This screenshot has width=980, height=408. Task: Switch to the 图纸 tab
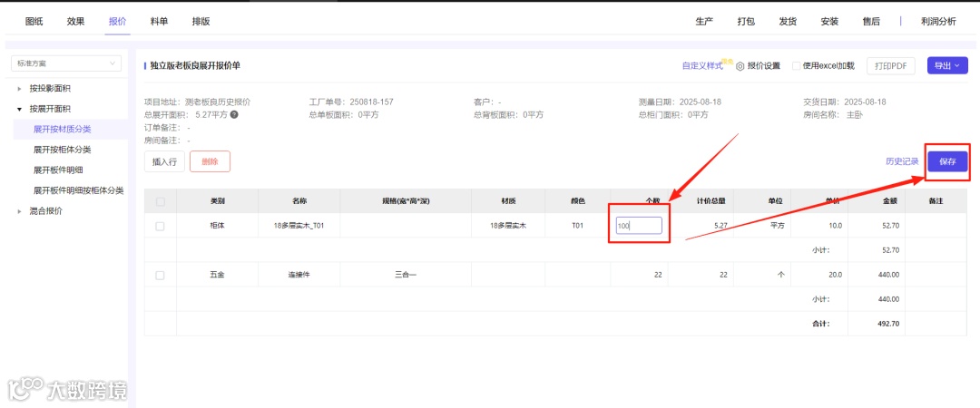pyautogui.click(x=34, y=21)
